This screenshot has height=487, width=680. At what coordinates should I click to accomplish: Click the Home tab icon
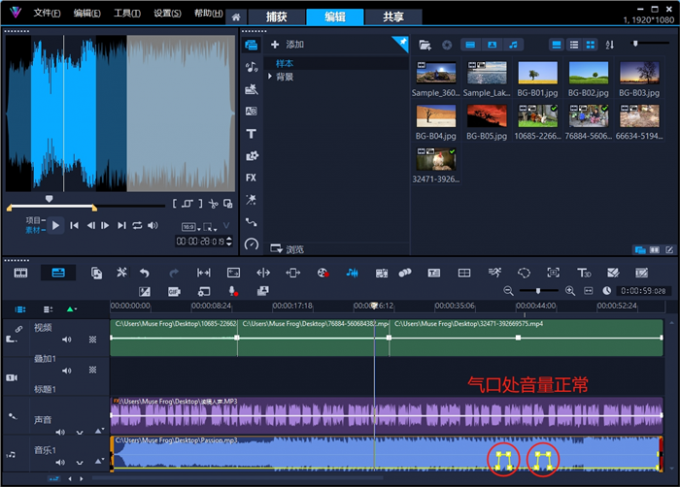tap(236, 17)
